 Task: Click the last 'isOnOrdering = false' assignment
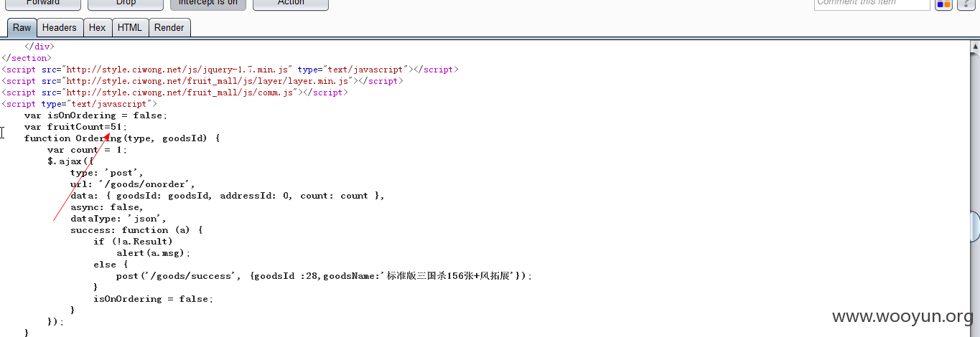[x=154, y=299]
